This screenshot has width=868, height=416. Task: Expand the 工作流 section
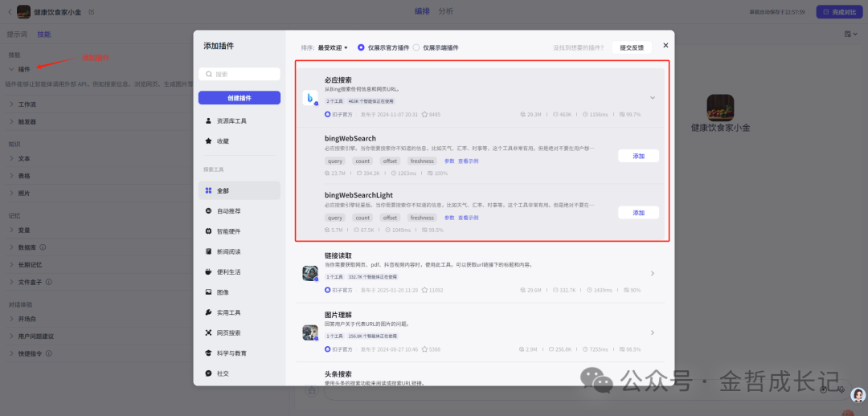coord(12,104)
